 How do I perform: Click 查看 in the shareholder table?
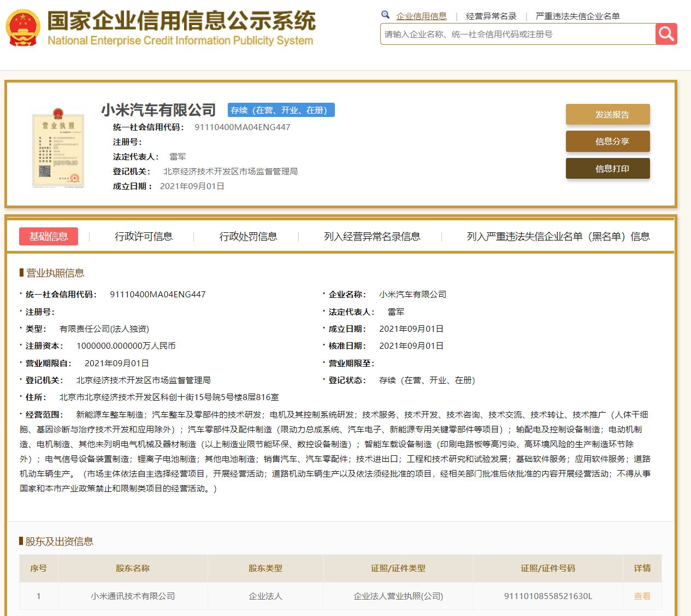pyautogui.click(x=642, y=596)
